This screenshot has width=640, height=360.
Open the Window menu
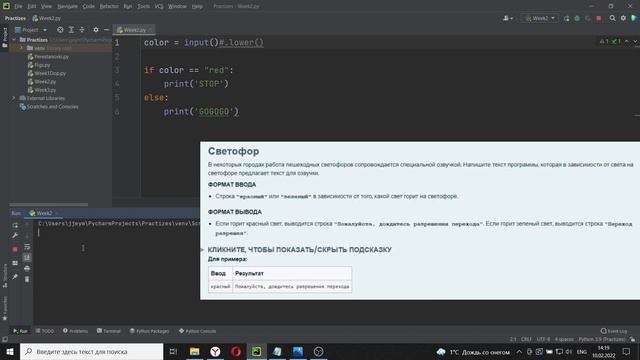pyautogui.click(x=177, y=6)
